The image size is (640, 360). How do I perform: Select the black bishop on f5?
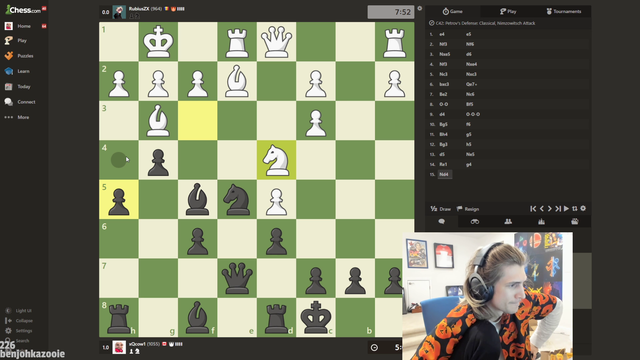point(198,200)
